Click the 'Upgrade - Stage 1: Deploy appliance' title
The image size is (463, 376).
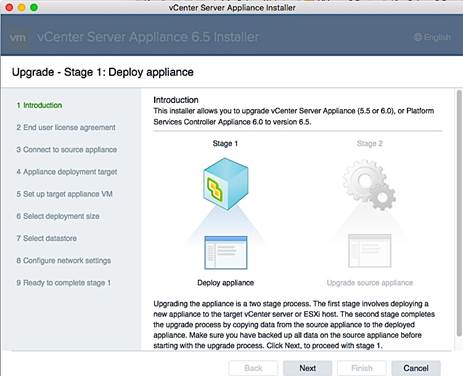click(x=103, y=72)
